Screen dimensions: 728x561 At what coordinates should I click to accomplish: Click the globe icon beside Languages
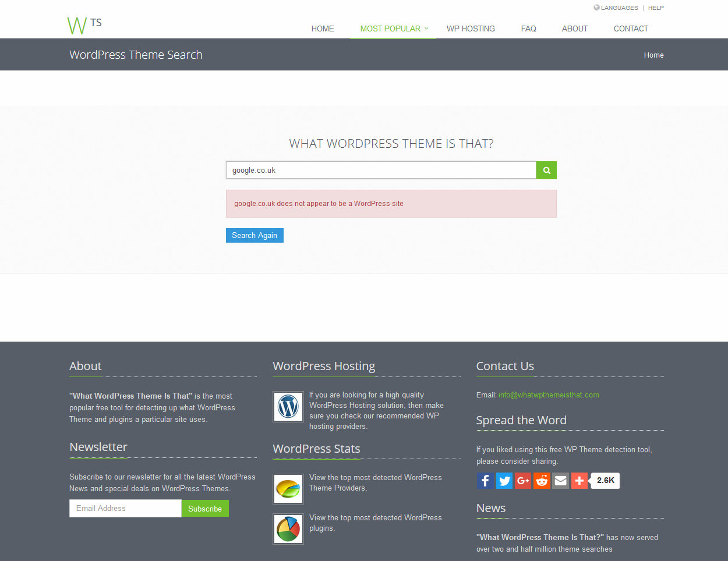[596, 8]
